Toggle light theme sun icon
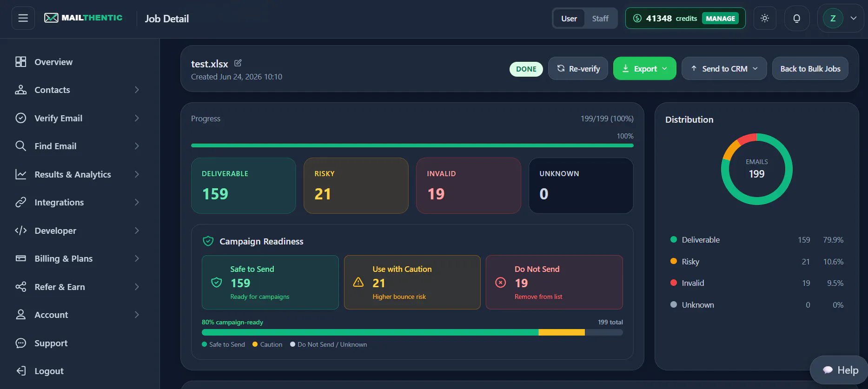 coord(765,19)
